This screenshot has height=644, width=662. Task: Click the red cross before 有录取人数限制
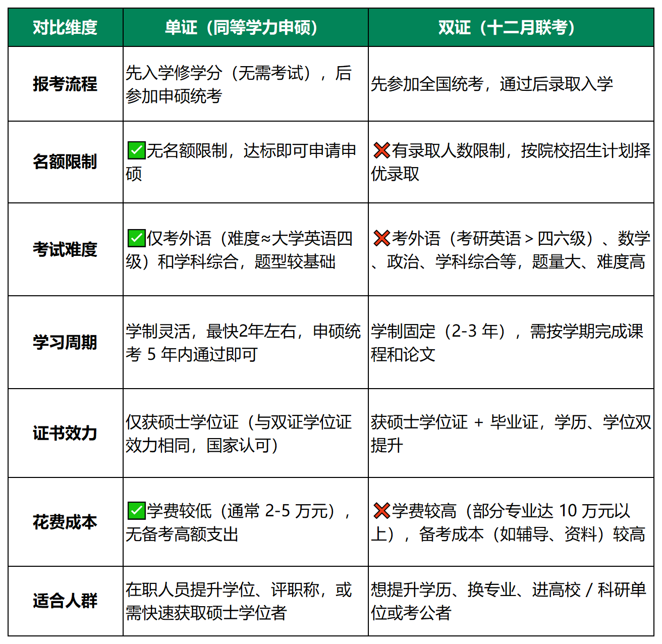pos(382,150)
